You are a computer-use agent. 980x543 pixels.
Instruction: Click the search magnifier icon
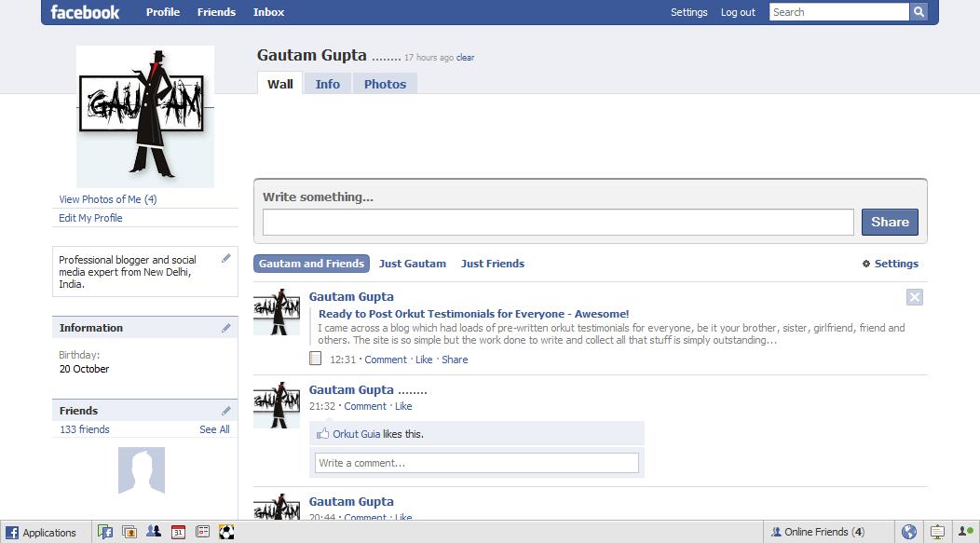click(x=919, y=12)
